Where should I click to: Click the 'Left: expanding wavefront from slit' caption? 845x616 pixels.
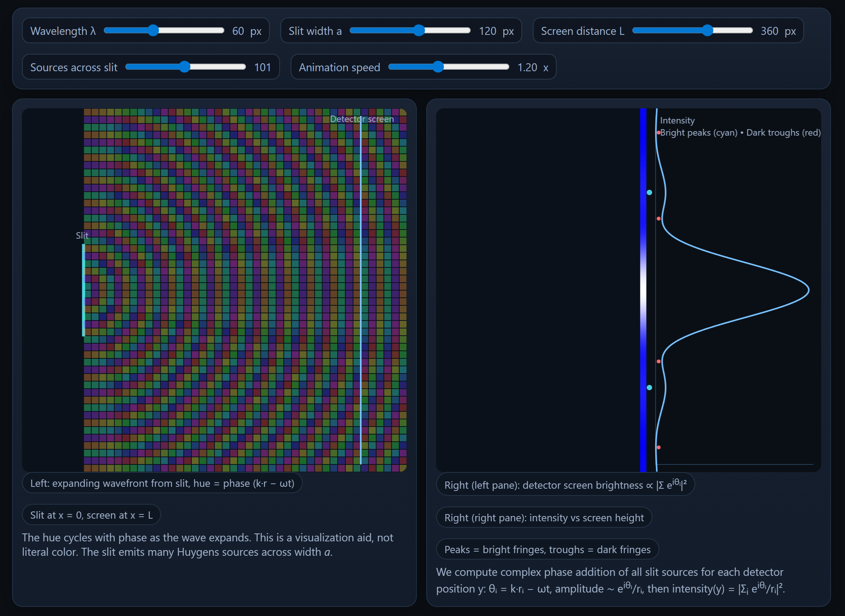[162, 483]
